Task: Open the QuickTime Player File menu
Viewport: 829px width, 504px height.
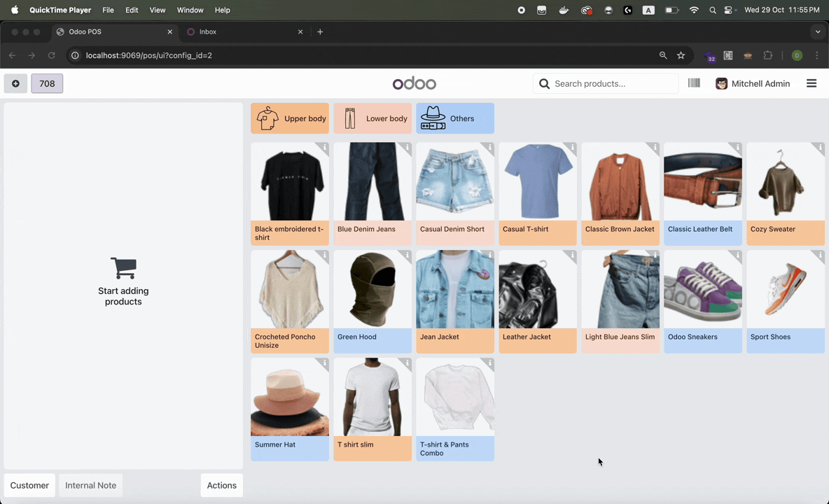Action: (x=108, y=10)
